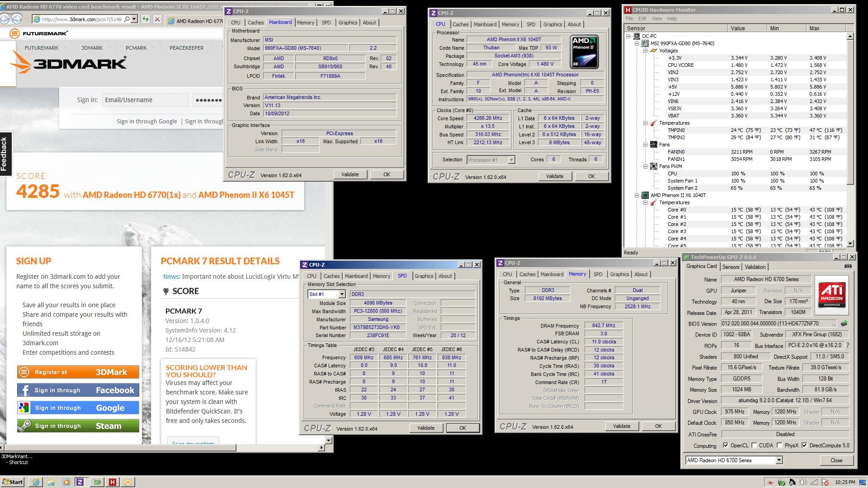Click the browser address bar URL field

point(81,19)
